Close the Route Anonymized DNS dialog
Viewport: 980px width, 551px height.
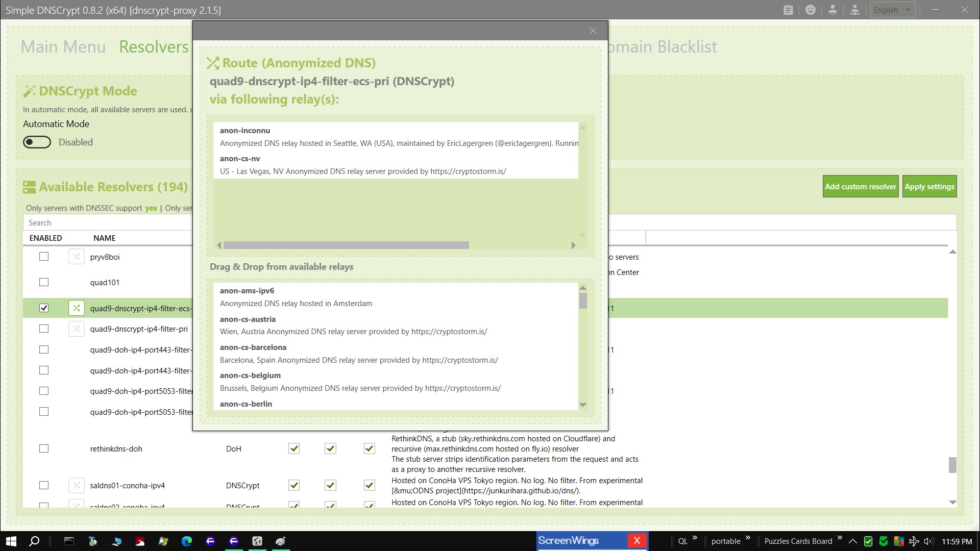[x=593, y=31]
